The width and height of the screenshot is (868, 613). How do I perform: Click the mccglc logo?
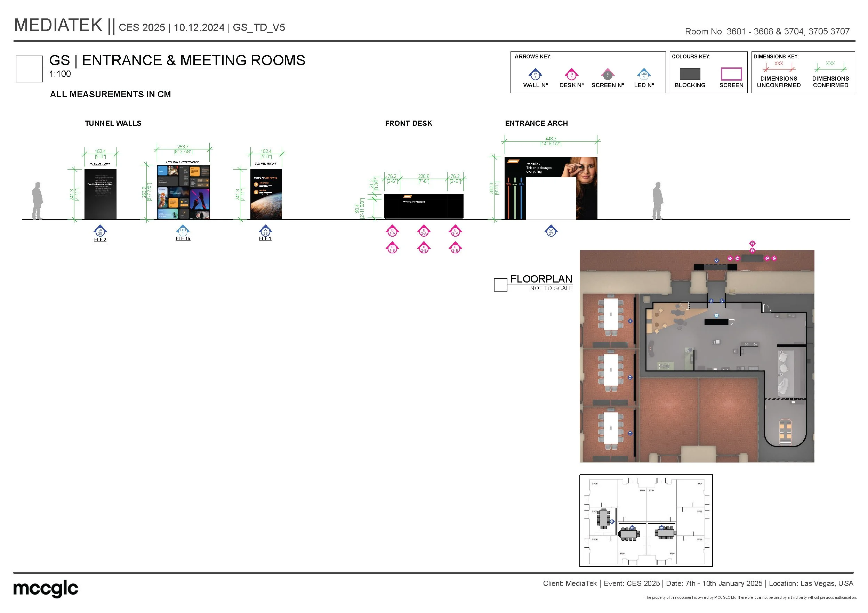46,589
